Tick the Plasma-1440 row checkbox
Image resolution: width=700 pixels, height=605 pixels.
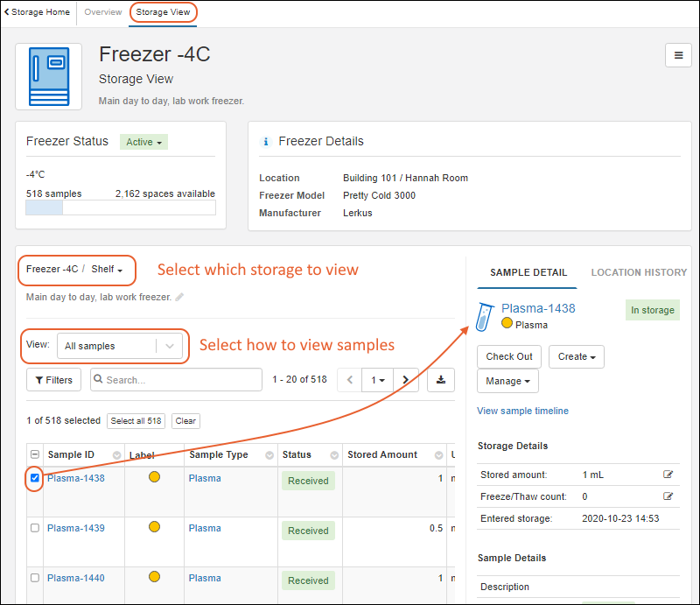click(35, 578)
